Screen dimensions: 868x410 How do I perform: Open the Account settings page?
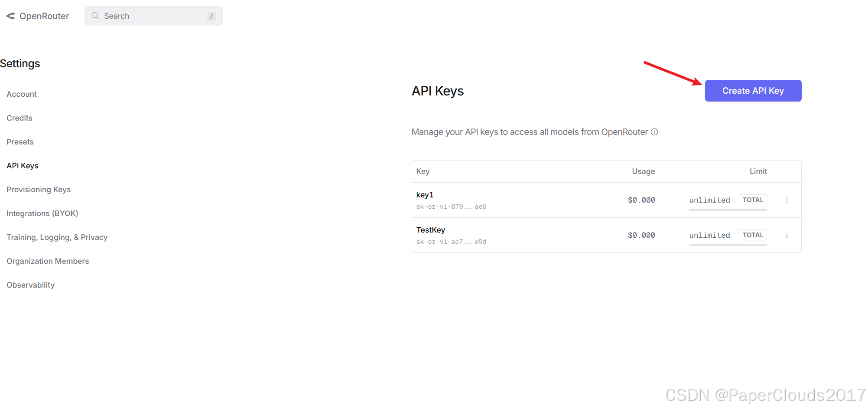22,94
